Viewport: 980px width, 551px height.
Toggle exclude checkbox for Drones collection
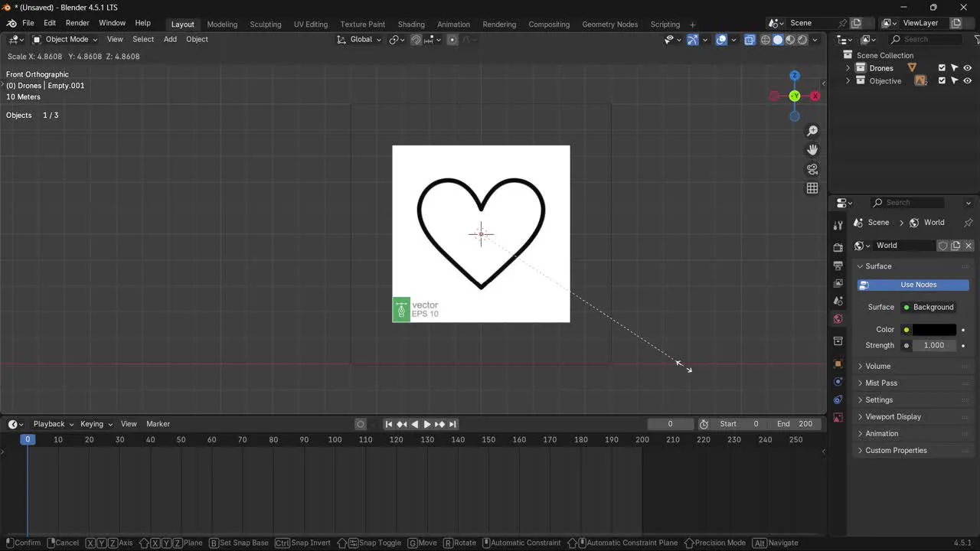942,68
